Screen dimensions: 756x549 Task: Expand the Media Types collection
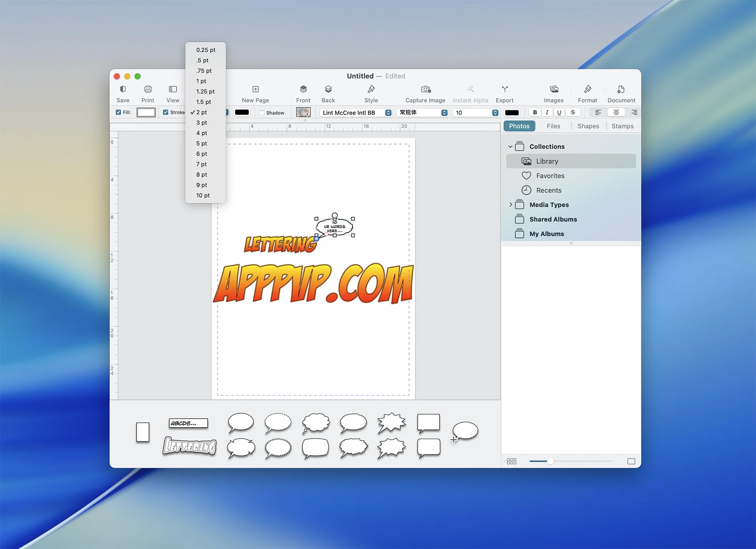pos(511,205)
